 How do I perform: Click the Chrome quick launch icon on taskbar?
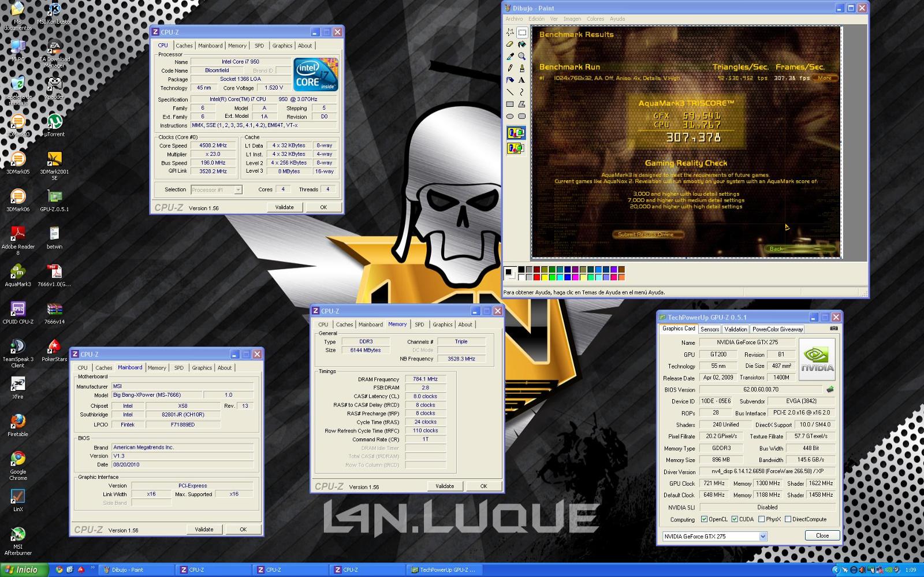[59, 569]
